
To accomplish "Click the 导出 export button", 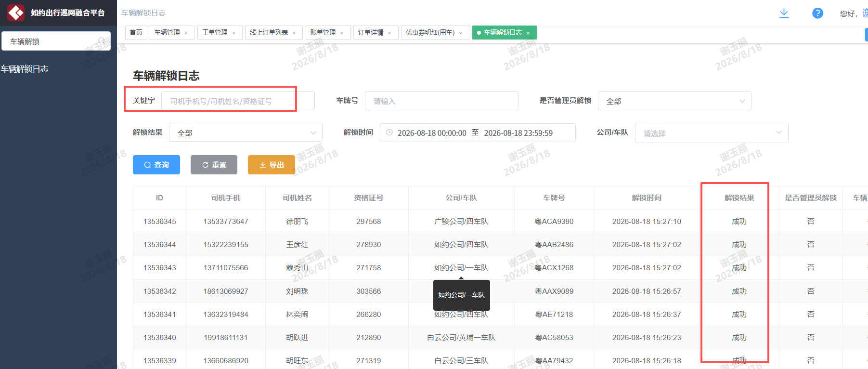I will [x=272, y=165].
